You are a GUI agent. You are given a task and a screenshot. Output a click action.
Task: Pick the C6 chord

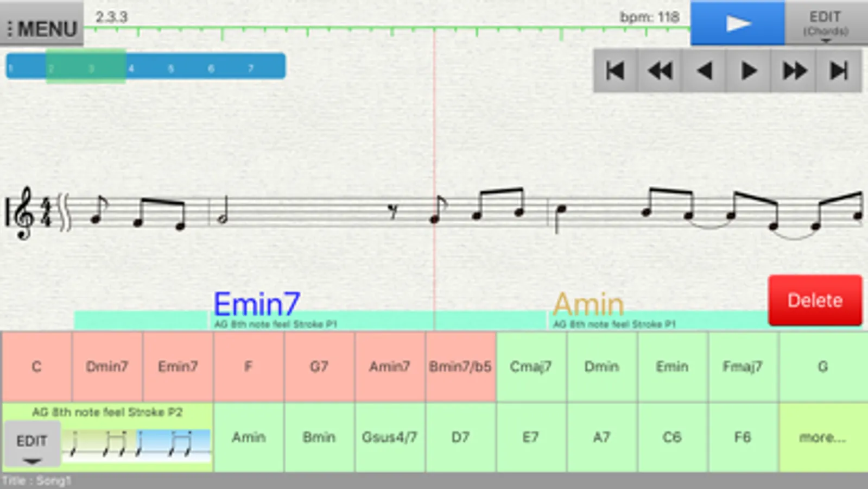coord(672,437)
